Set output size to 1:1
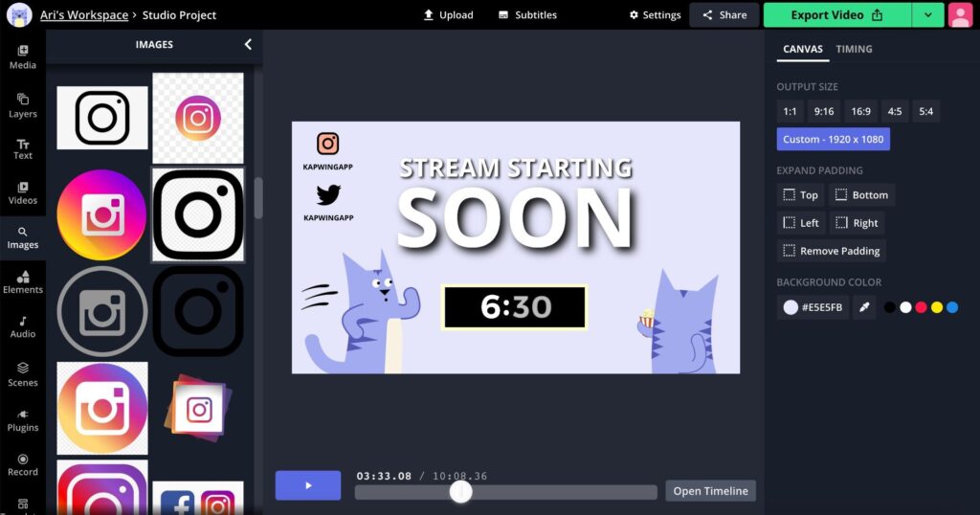The image size is (980, 515). tap(790, 111)
